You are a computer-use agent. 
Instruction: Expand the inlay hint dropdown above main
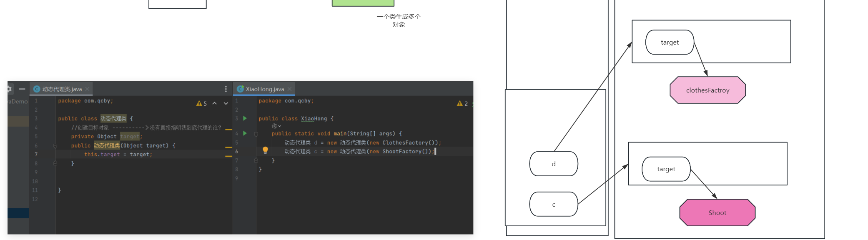pos(276,126)
